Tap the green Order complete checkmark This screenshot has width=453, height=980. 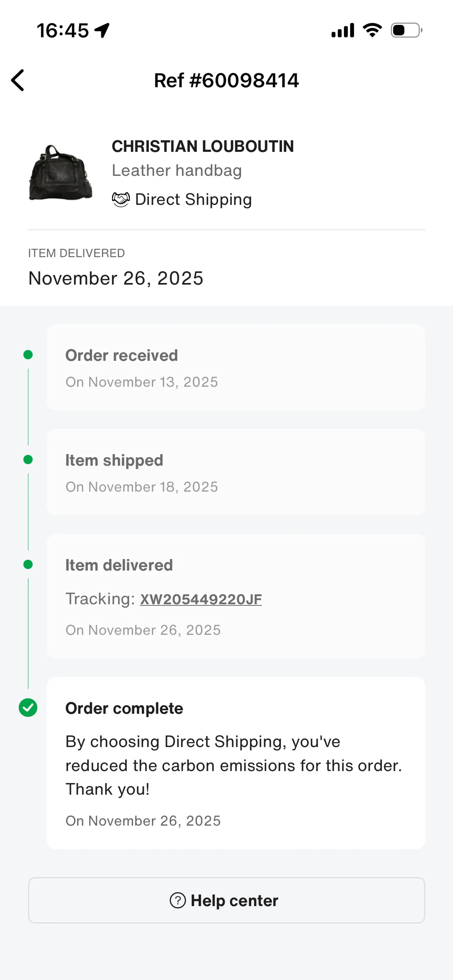point(28,707)
